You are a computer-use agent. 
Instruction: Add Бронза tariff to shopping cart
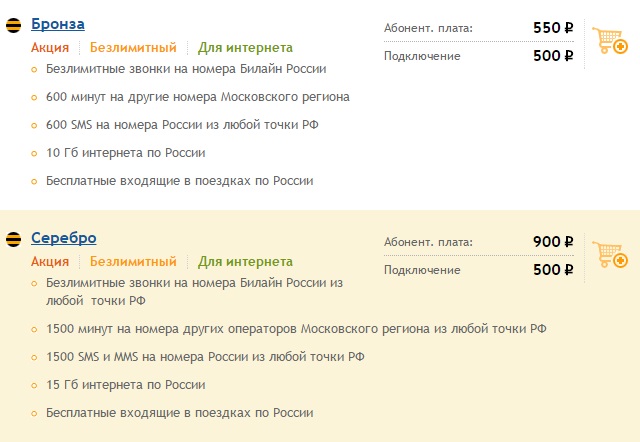point(610,40)
